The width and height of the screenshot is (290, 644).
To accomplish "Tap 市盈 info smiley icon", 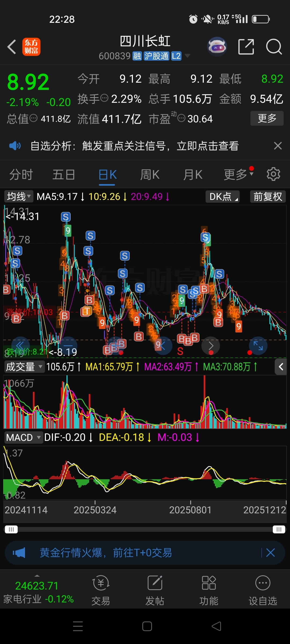I will pyautogui.click(x=182, y=118).
